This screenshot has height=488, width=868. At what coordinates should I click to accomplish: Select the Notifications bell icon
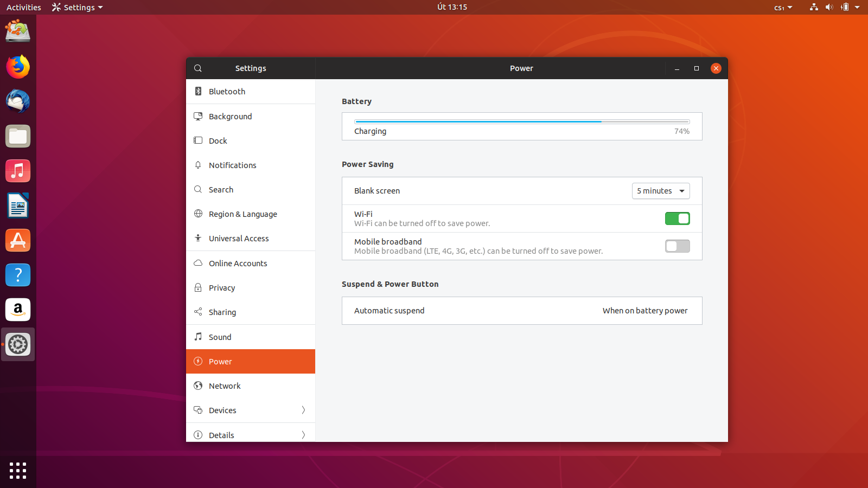coord(198,165)
